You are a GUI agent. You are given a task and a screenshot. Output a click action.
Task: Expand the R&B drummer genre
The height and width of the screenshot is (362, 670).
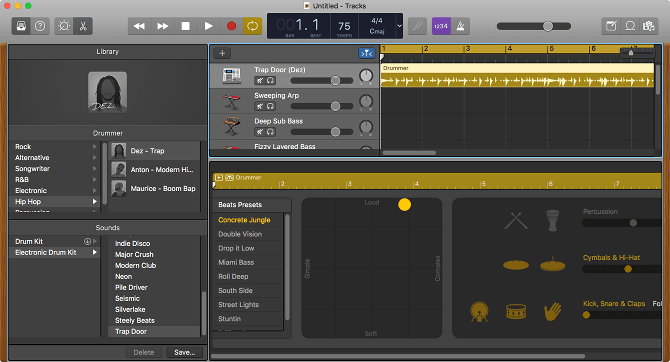95,180
